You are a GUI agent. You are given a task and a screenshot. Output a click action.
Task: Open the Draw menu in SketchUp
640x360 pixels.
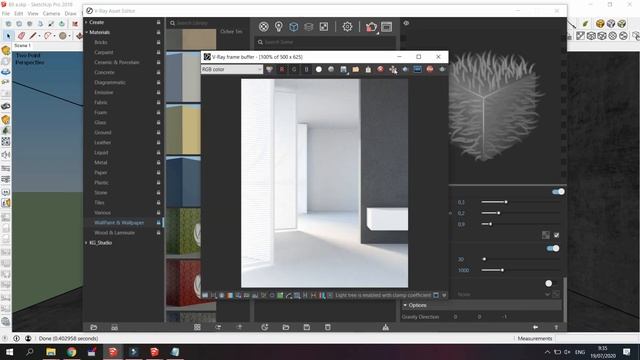71,13
